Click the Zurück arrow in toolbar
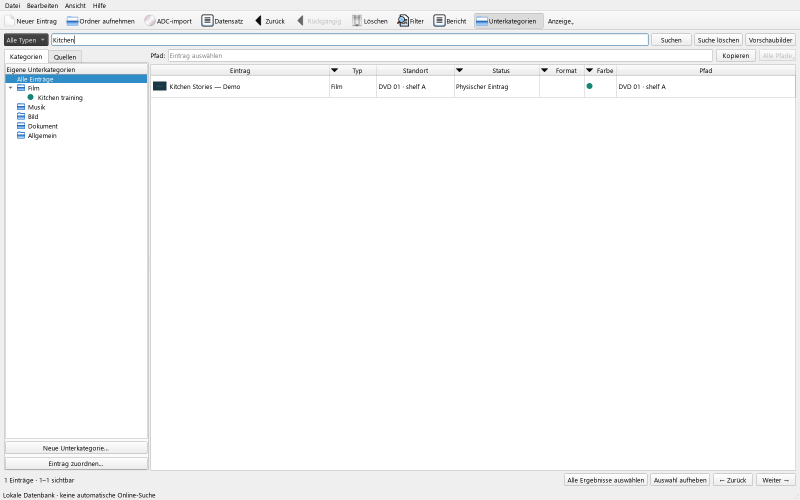800x500 pixels. (258, 21)
